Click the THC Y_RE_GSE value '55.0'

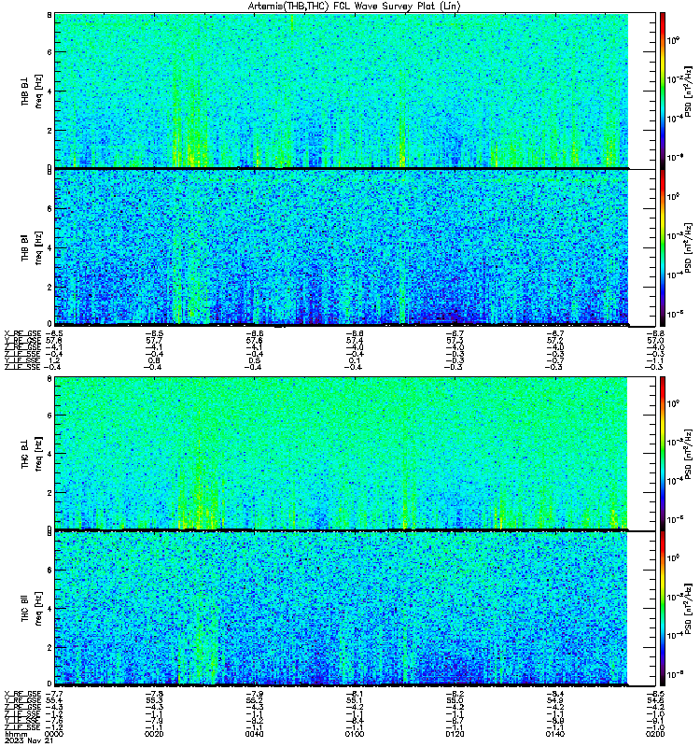point(455,700)
